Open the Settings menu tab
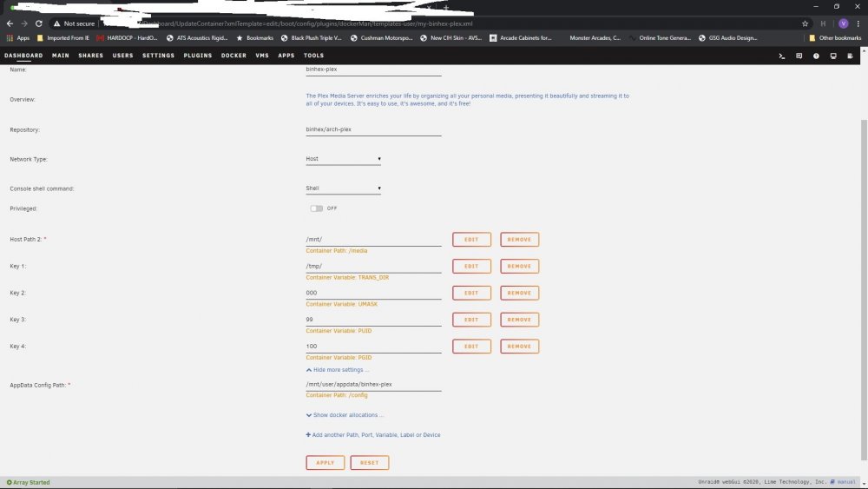 pyautogui.click(x=158, y=56)
